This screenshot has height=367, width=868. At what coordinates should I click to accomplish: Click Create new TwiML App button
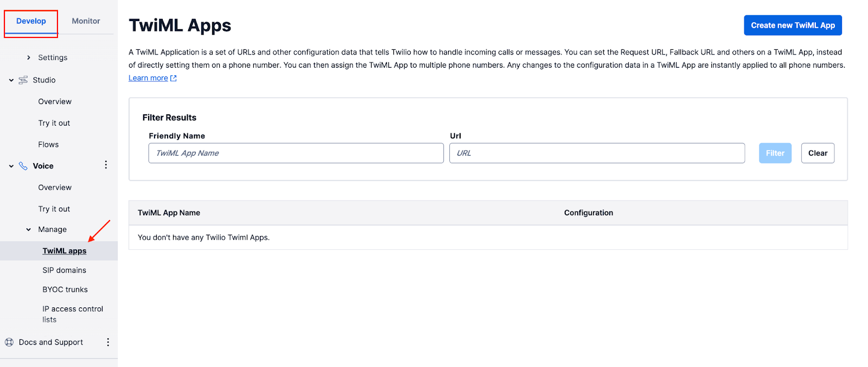[x=793, y=25]
